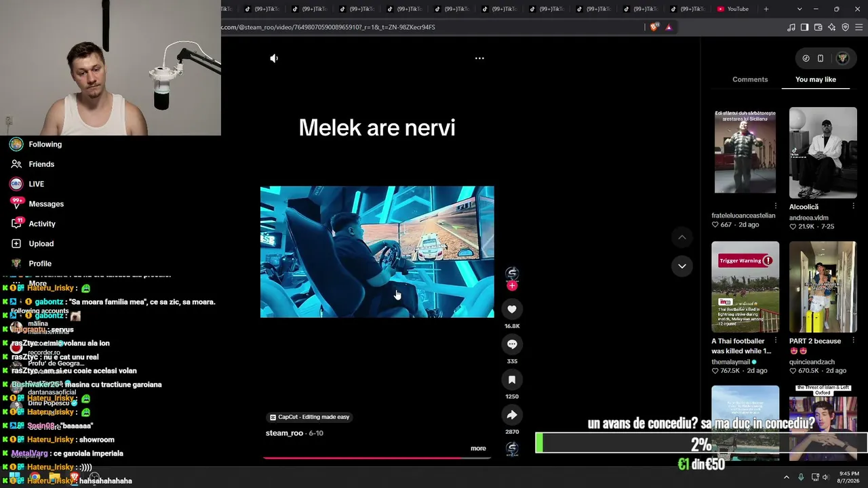This screenshot has height=488, width=868.
Task: Like the steam_roo video
Action: (x=512, y=309)
